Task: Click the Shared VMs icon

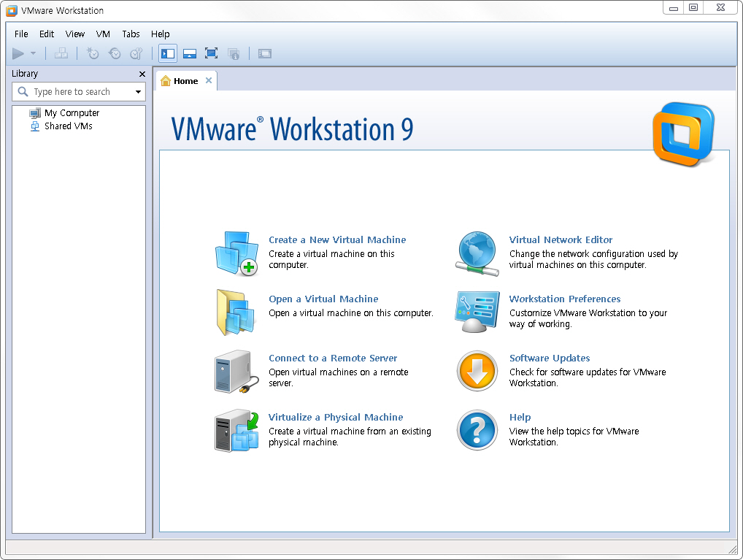Action: point(34,126)
